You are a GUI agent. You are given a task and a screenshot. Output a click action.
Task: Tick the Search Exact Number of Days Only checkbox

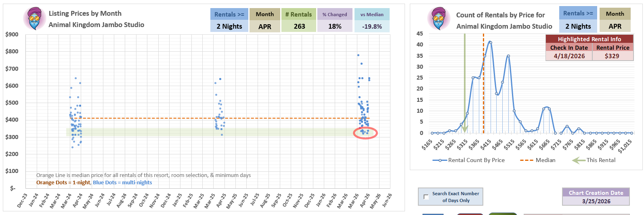coord(426,197)
